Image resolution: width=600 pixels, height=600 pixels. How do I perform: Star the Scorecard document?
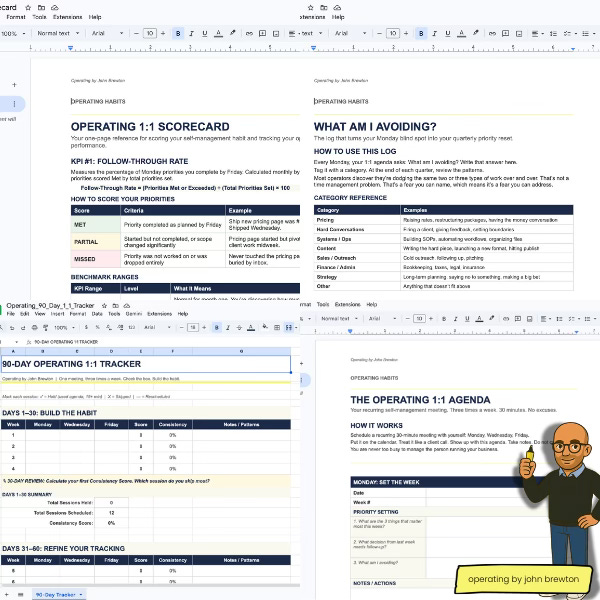pos(28,8)
